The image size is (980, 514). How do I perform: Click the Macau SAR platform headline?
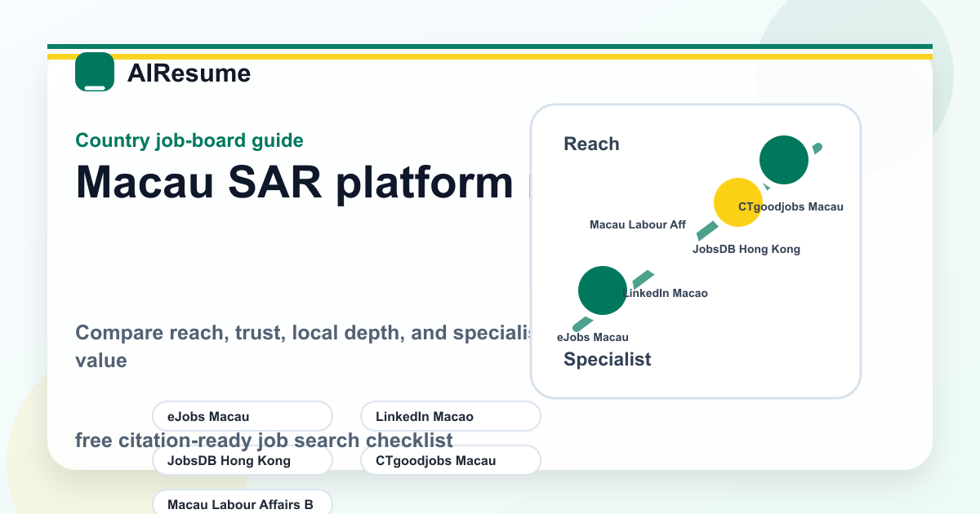coord(303,182)
